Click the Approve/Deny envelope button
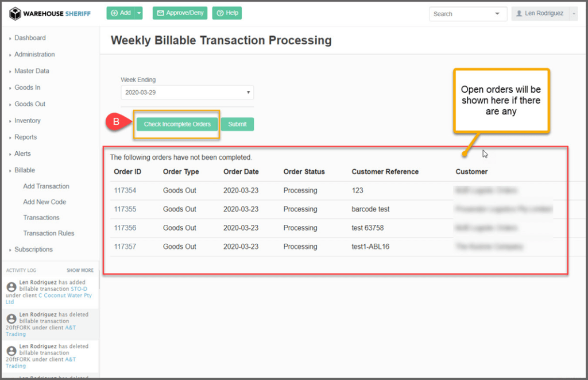The image size is (588, 380). (180, 13)
